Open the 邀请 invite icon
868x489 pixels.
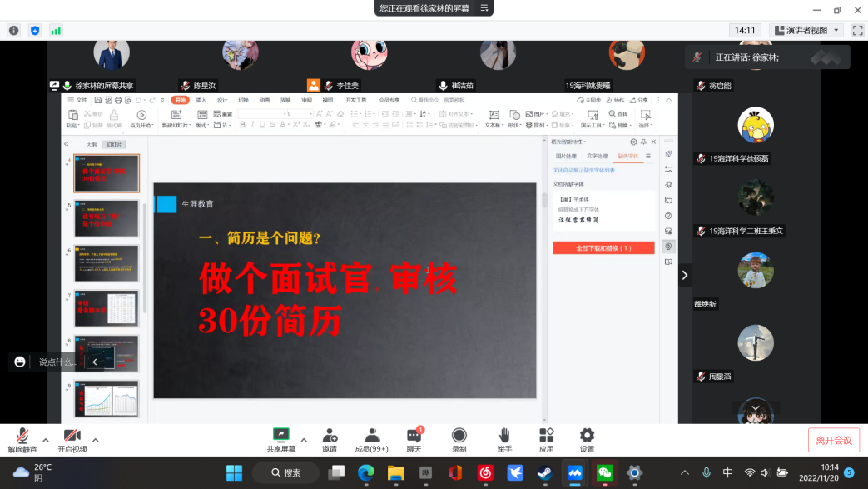click(330, 438)
